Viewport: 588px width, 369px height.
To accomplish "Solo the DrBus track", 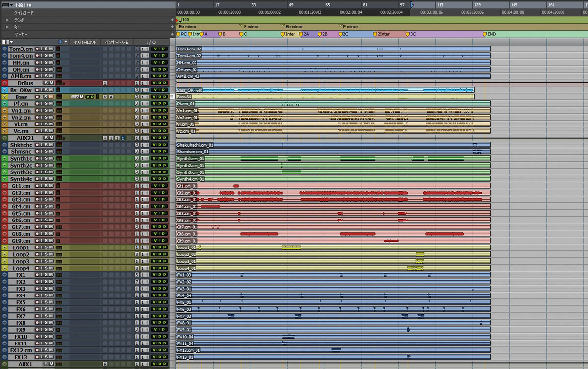I will 46,83.
